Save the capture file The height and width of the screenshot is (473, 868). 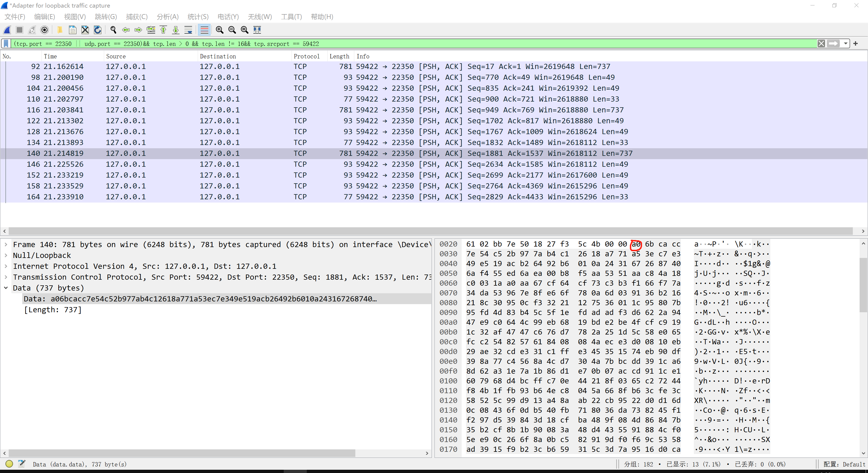click(72, 30)
